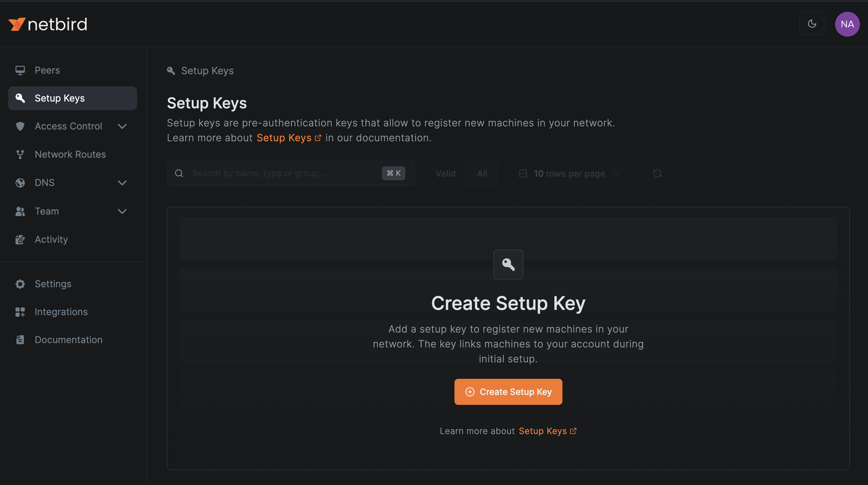This screenshot has height=485, width=868.
Task: Select the Peers monitor icon
Action: tap(20, 70)
